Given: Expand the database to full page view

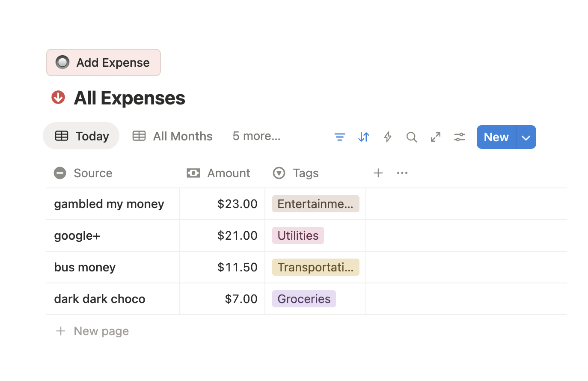Looking at the screenshot, I should [x=435, y=137].
